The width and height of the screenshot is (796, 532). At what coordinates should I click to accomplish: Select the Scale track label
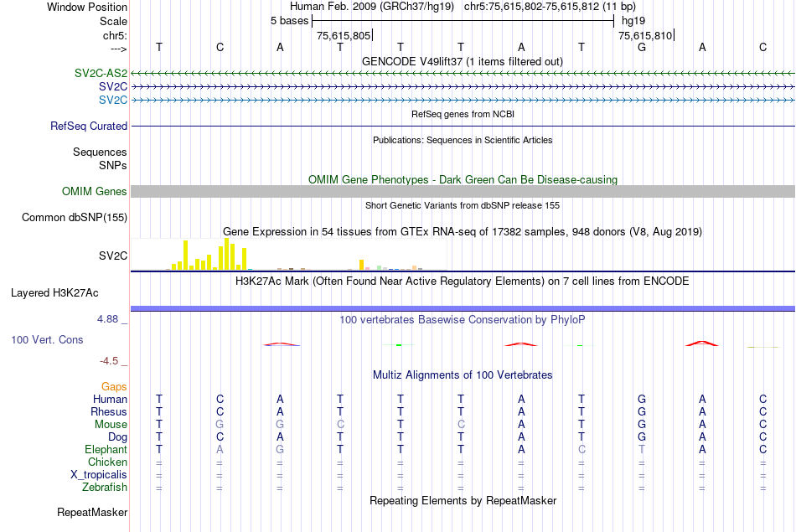point(113,21)
